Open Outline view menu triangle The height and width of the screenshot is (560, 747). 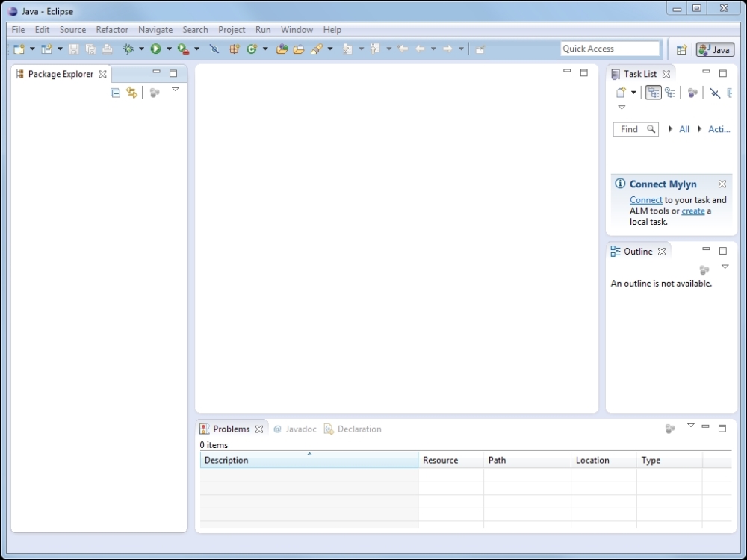point(725,267)
